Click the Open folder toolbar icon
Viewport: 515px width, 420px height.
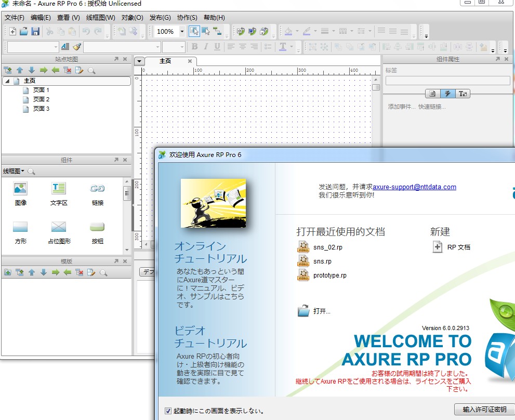(x=24, y=32)
